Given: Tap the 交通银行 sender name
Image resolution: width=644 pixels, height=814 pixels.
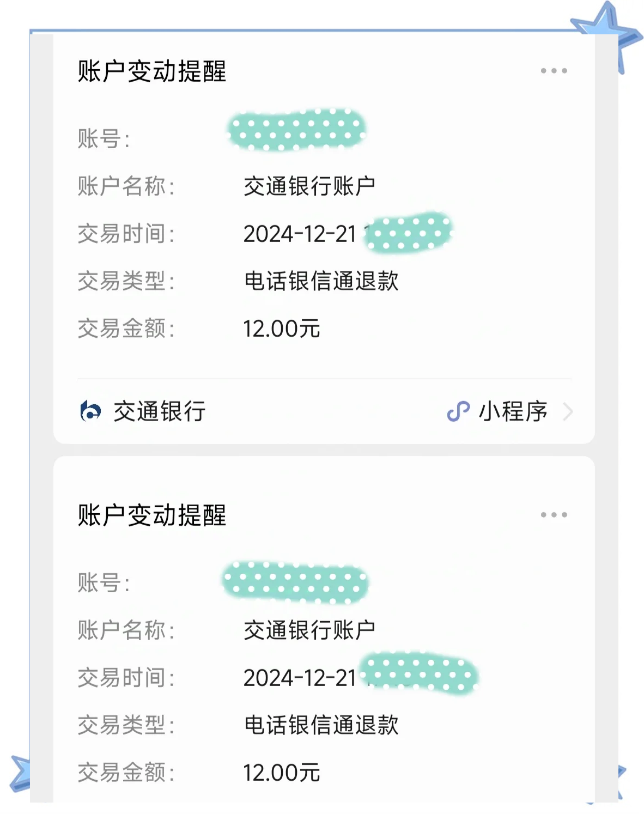Looking at the screenshot, I should [159, 411].
